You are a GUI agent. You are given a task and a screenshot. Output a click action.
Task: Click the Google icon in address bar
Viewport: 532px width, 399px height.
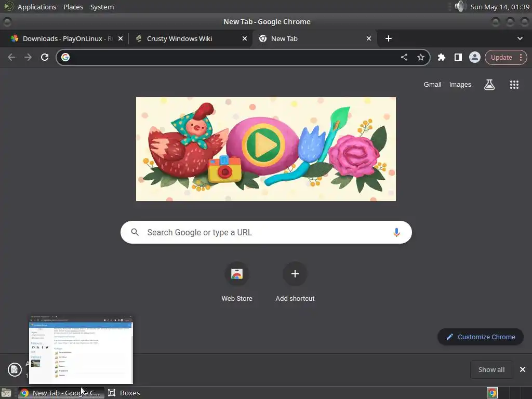[x=65, y=57]
